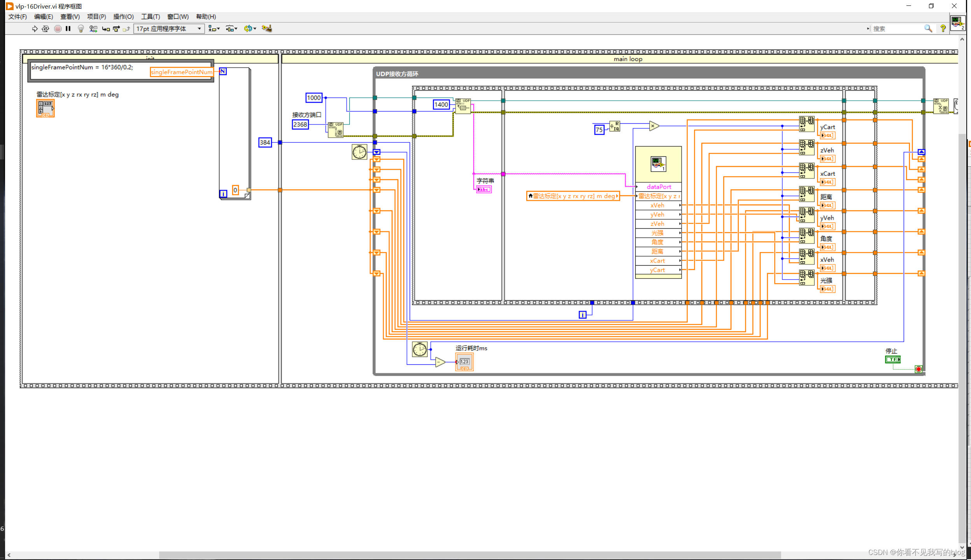Open the Distribute Objects dropdown
This screenshot has height=560, width=971.
(231, 29)
